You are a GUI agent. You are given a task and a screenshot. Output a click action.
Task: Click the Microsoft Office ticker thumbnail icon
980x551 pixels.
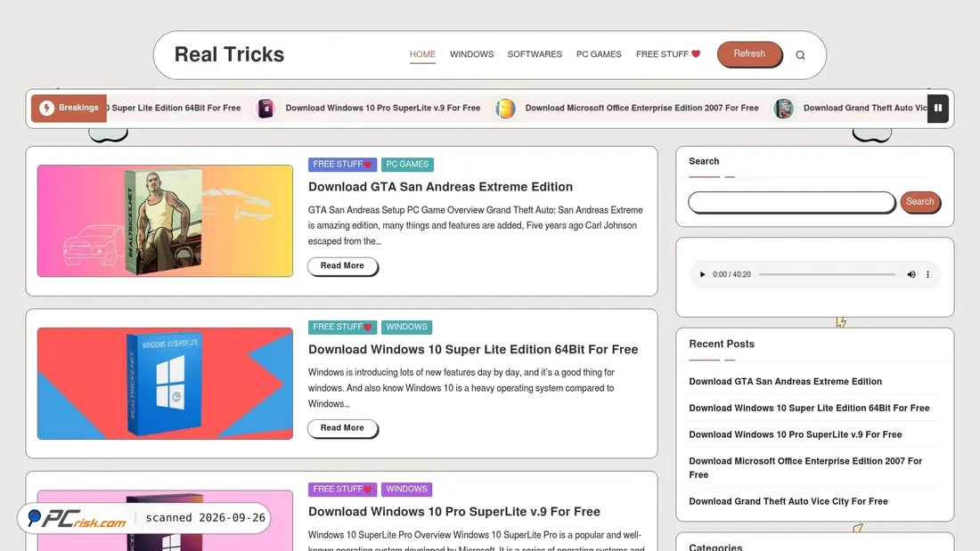pyautogui.click(x=506, y=108)
